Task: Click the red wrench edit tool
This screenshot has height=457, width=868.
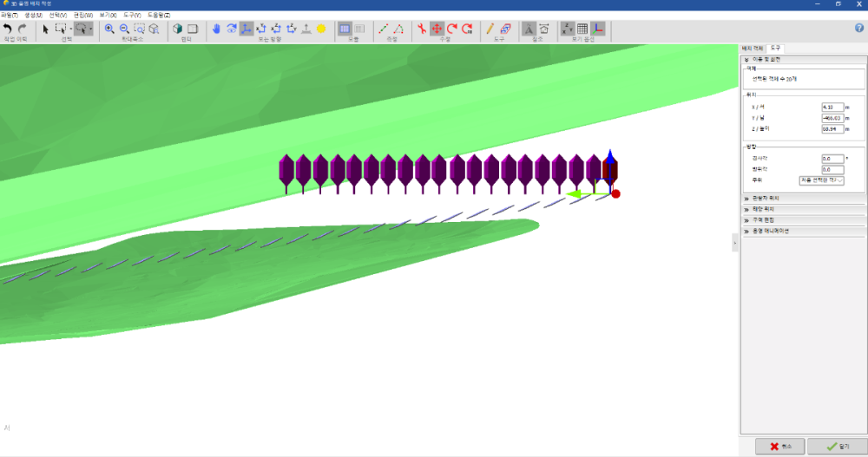Action: pyautogui.click(x=421, y=29)
